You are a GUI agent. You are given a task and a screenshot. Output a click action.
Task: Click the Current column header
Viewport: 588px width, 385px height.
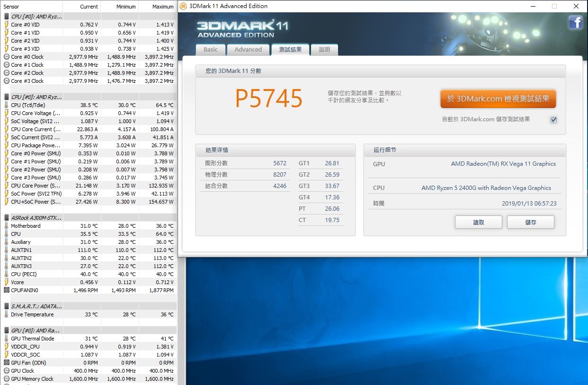(81, 7)
